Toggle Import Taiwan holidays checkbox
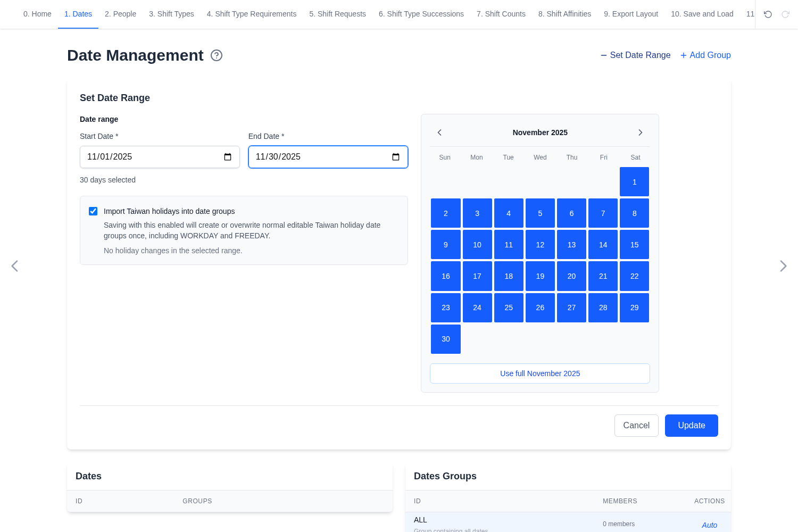798x532 pixels. 93,211
